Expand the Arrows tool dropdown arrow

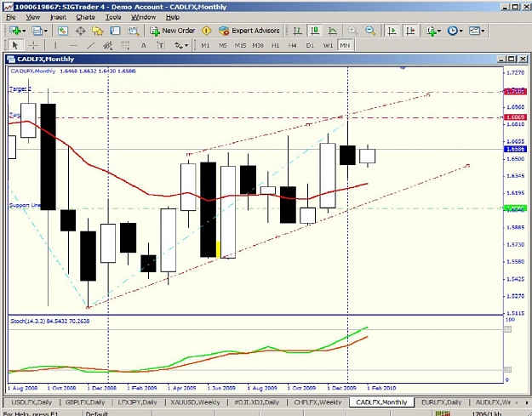click(x=186, y=45)
